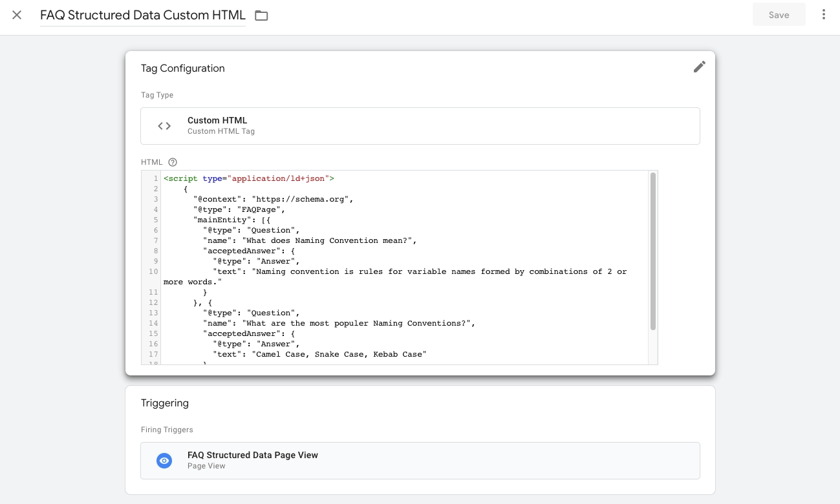Click the Page View trigger eye icon
The height and width of the screenshot is (504, 840).
click(164, 460)
